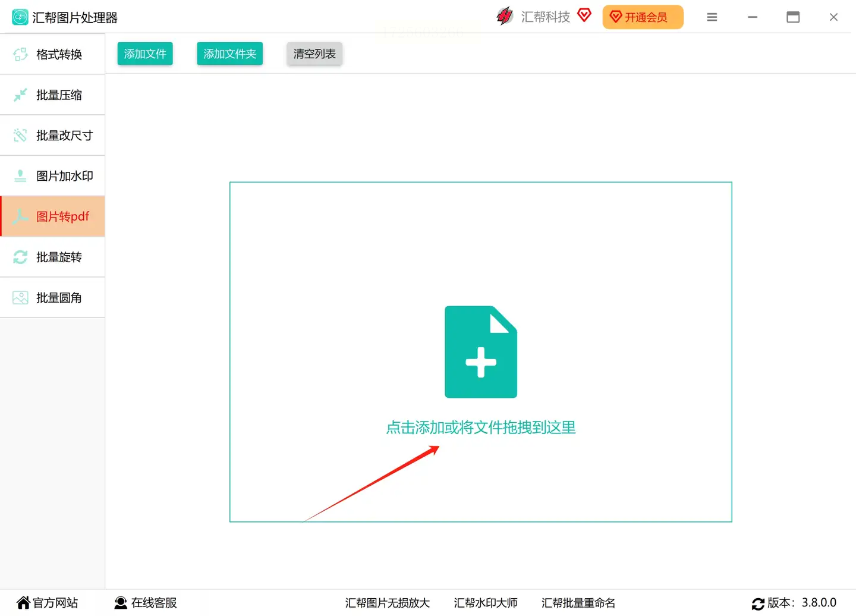Switch to 批量压缩 tab
The image size is (856, 616).
click(x=53, y=95)
